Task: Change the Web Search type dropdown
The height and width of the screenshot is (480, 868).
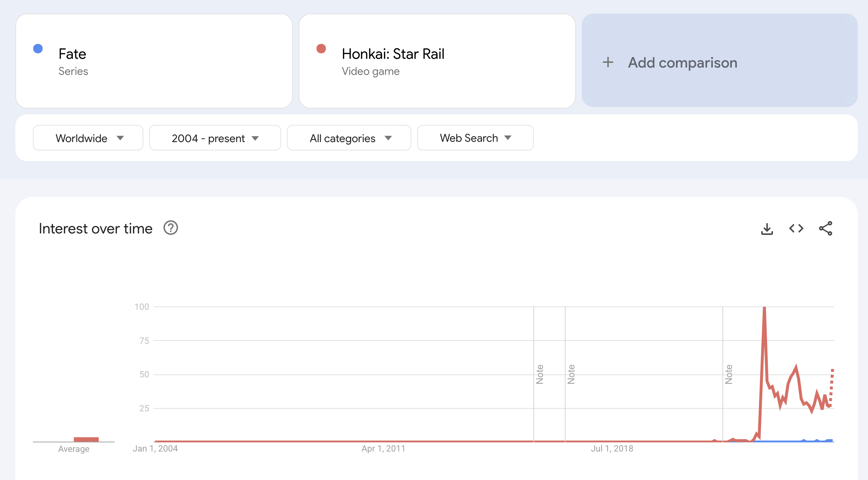Action: click(x=475, y=138)
